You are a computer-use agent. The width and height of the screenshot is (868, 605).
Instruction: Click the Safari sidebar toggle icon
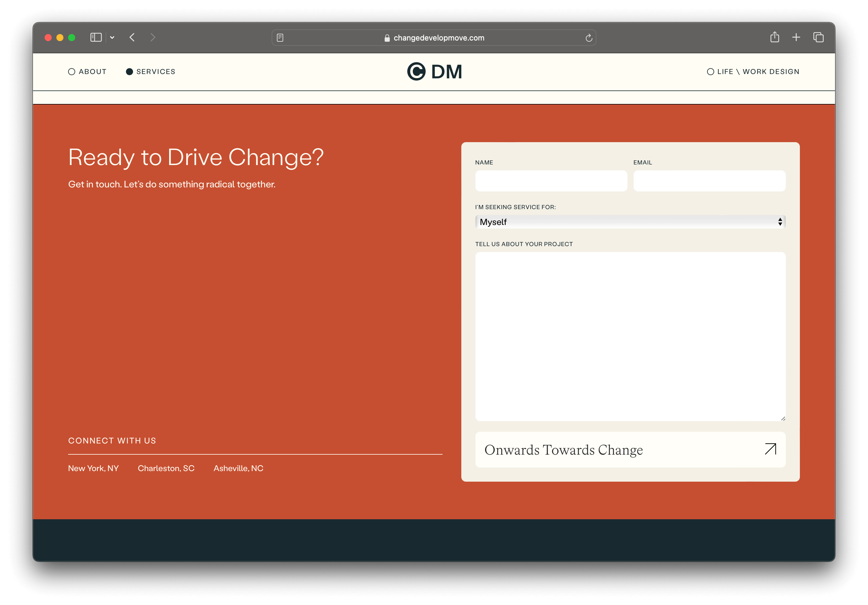96,37
